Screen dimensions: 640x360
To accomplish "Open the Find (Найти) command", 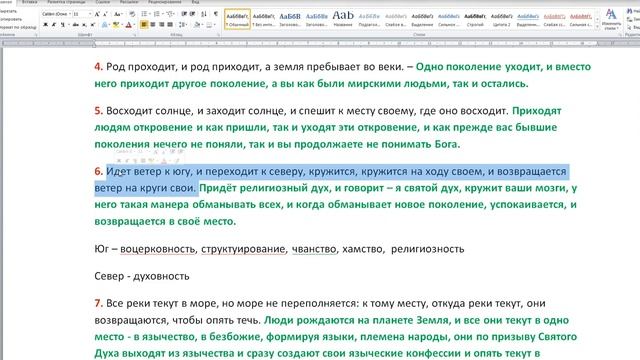I will [632, 11].
